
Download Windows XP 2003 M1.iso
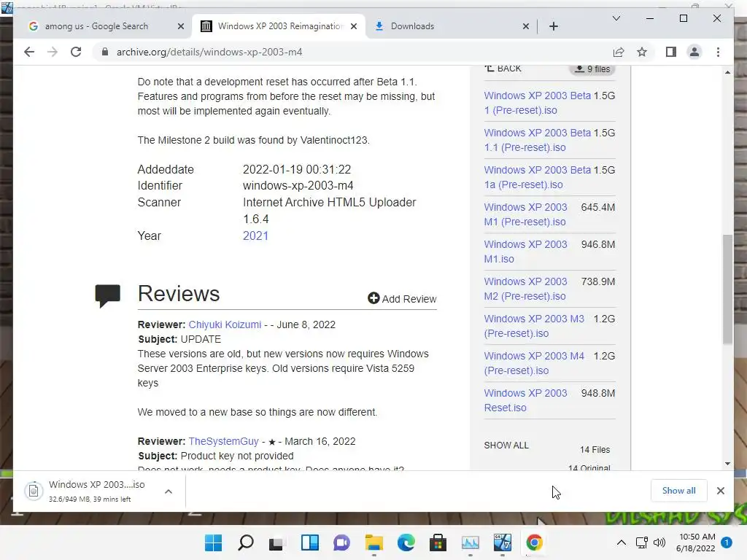coord(525,252)
